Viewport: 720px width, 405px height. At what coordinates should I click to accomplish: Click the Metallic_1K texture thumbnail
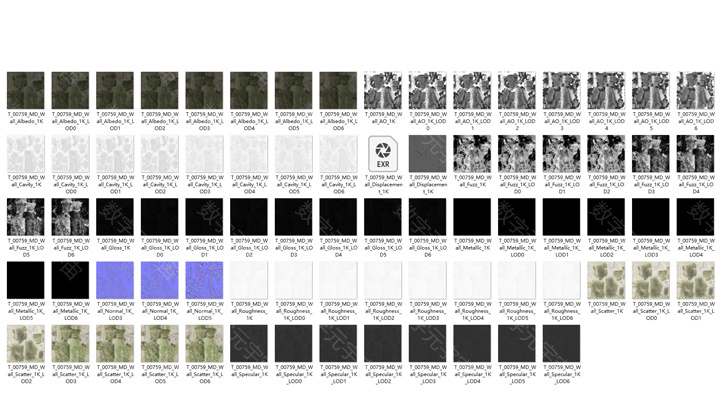474,216
